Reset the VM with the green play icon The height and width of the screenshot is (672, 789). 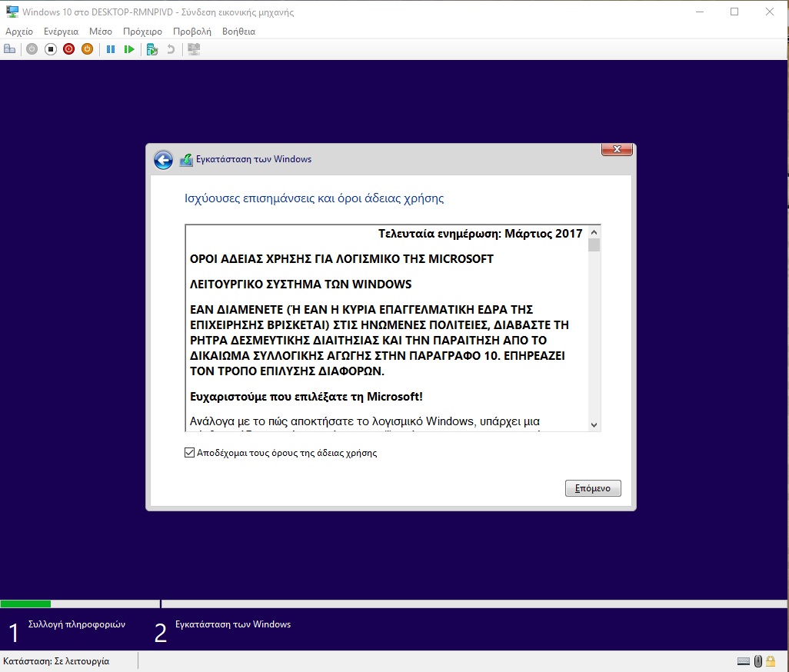click(x=129, y=49)
